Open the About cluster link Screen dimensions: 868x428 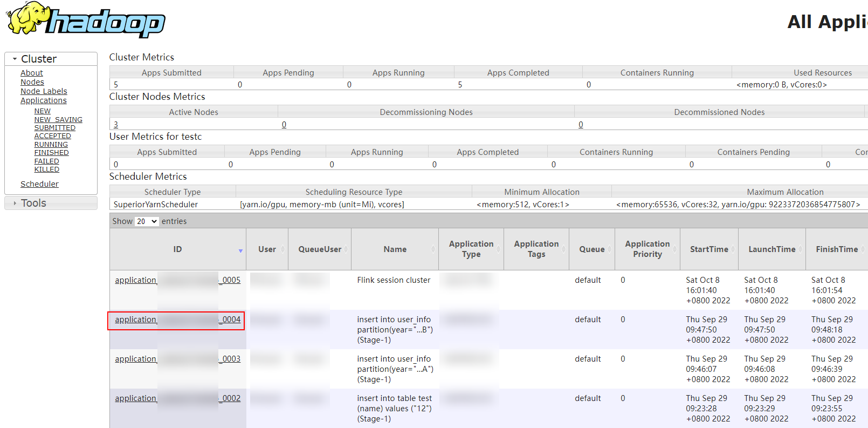pos(32,73)
